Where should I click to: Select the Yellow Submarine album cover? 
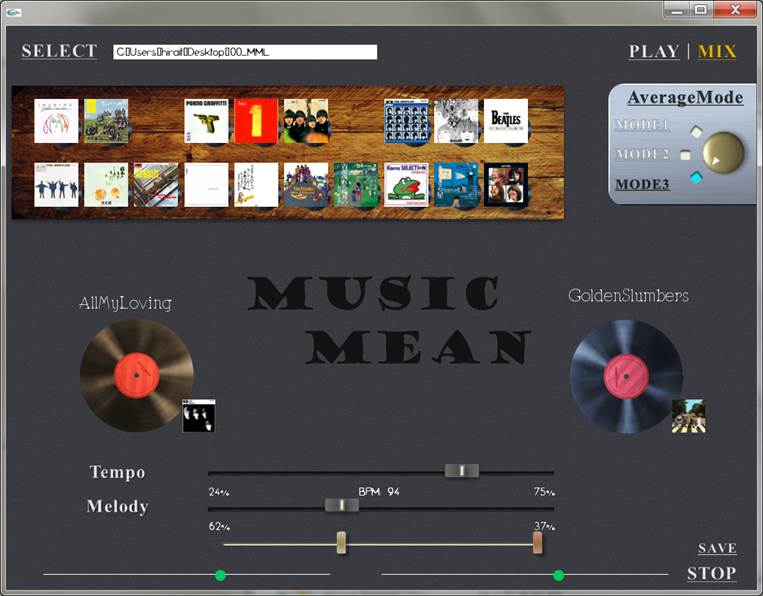tap(306, 185)
